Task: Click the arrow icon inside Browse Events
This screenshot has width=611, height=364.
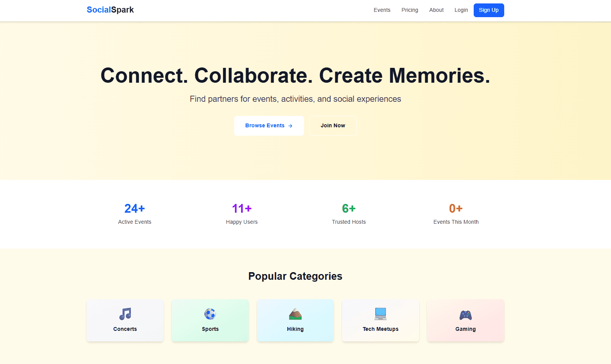Action: 291,125
